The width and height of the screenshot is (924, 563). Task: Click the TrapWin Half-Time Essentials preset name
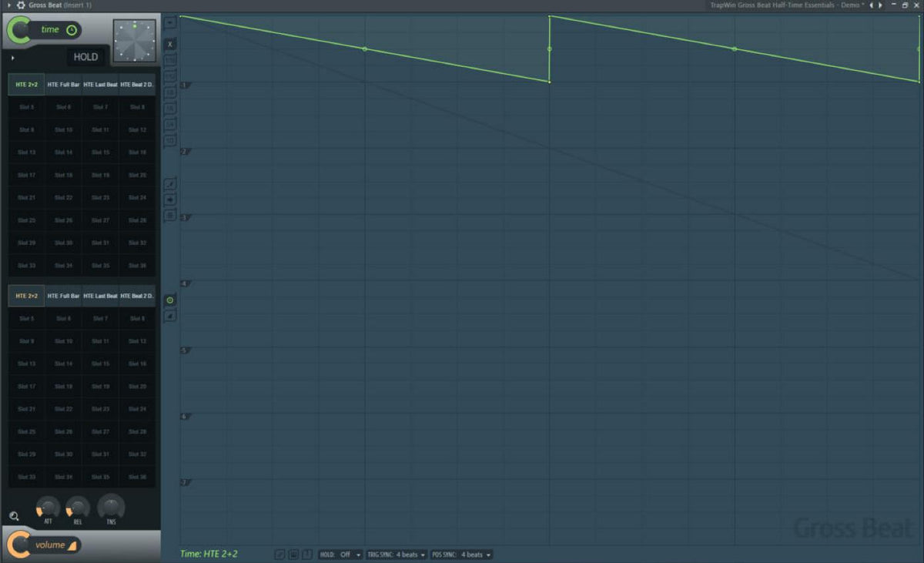point(787,5)
